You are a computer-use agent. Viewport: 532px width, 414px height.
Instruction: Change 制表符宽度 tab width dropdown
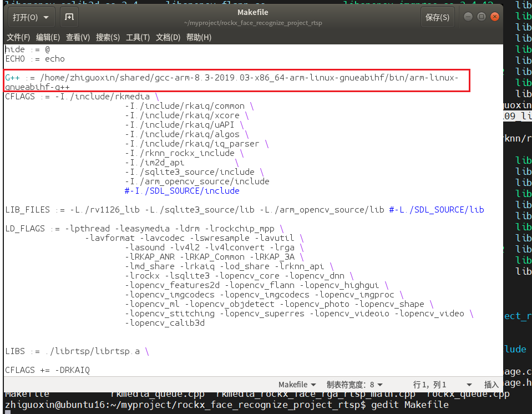click(x=354, y=385)
